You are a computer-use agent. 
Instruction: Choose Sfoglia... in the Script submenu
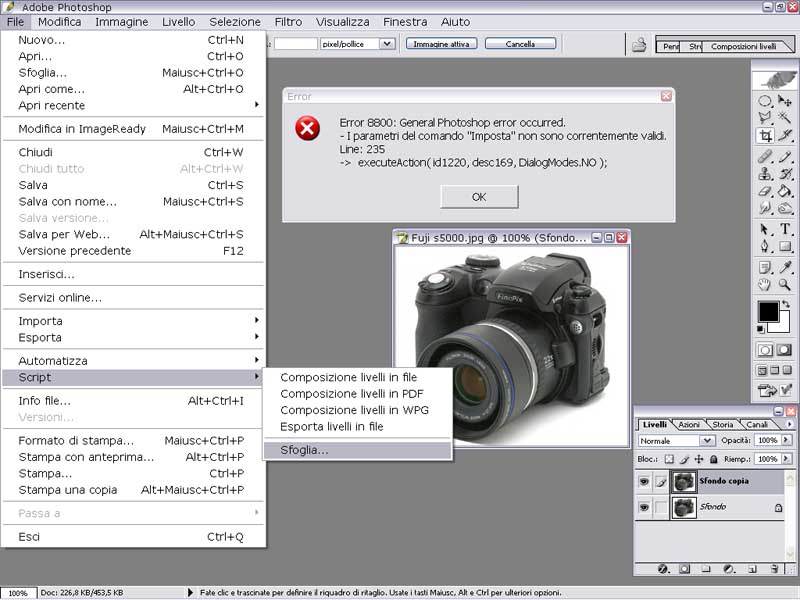[x=357, y=450]
